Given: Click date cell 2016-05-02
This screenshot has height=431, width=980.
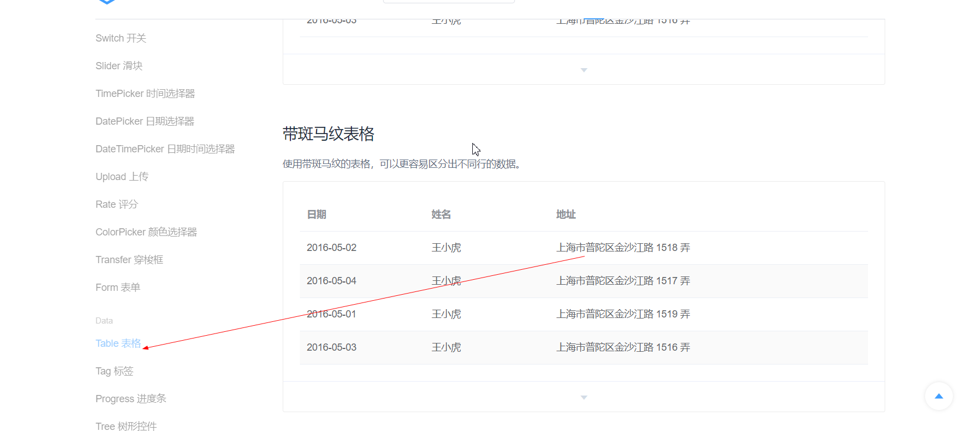Looking at the screenshot, I should click(331, 248).
